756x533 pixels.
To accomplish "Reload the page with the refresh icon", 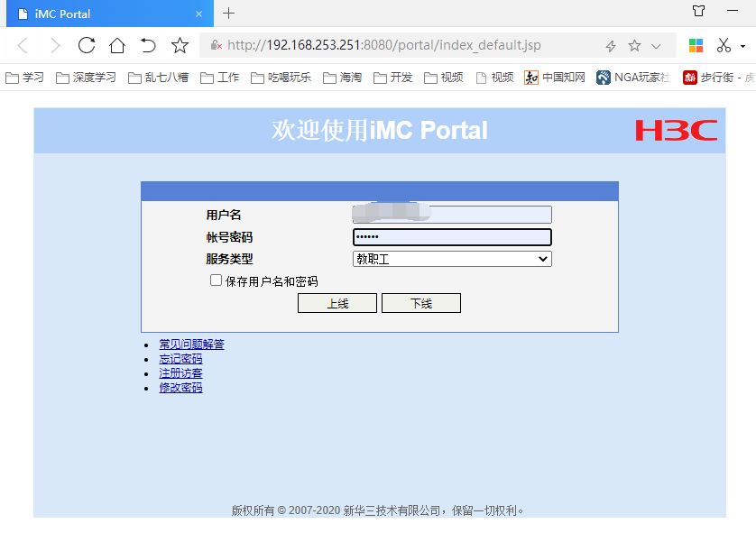I will click(x=87, y=45).
